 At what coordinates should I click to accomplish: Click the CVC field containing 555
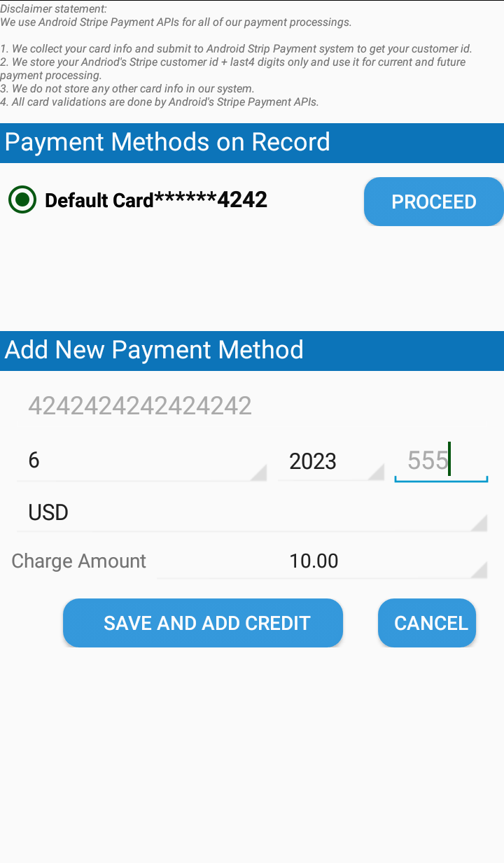[440, 461]
